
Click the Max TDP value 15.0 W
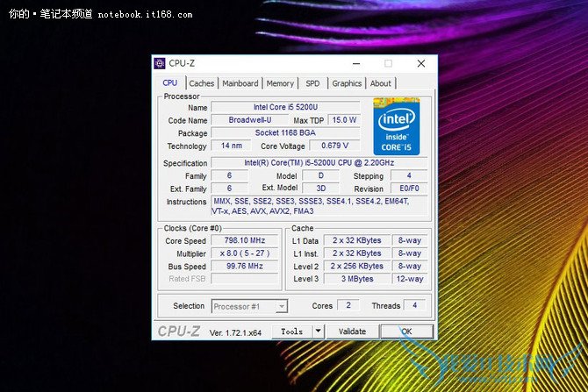(344, 120)
